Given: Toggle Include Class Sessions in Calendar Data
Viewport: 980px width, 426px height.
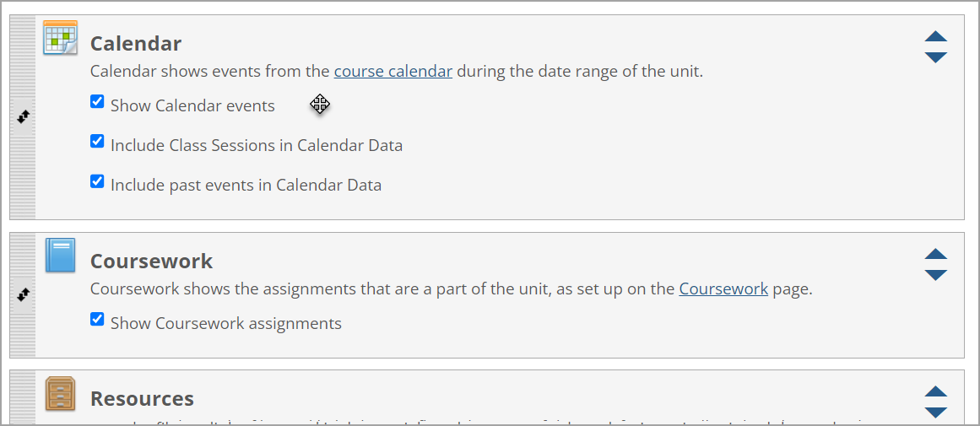Looking at the screenshot, I should (97, 142).
